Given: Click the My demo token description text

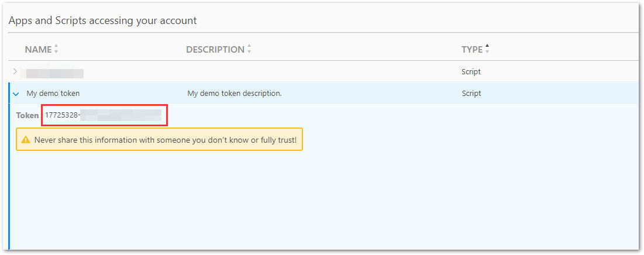Looking at the screenshot, I should coord(235,93).
